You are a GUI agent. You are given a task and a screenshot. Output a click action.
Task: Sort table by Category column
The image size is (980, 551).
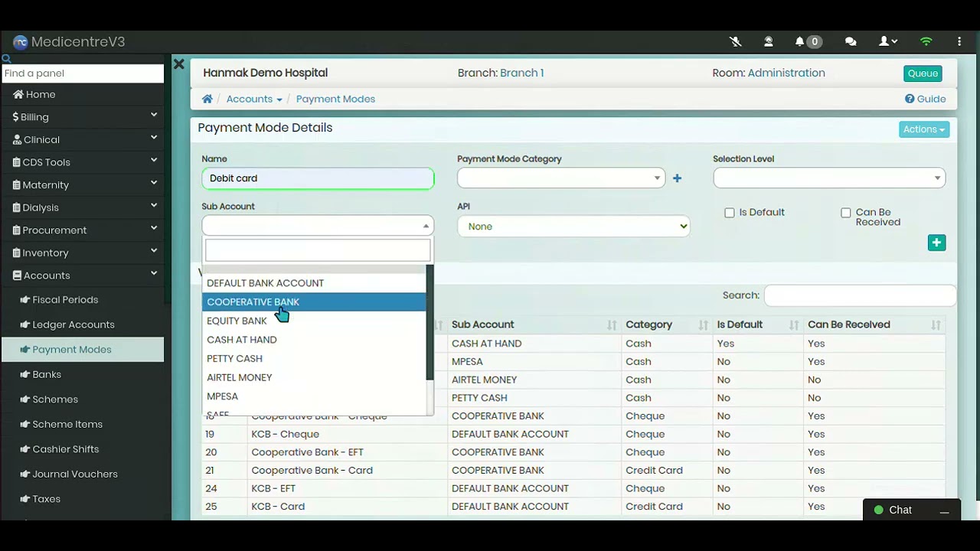(667, 324)
